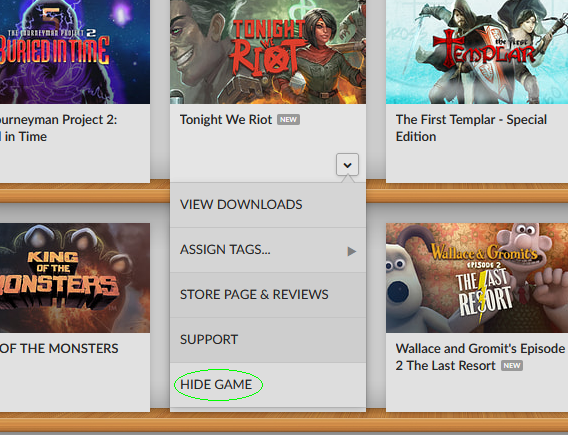The width and height of the screenshot is (568, 435).
Task: Open Wallace and Gromit's Episode 2 title link
Action: pos(480,357)
